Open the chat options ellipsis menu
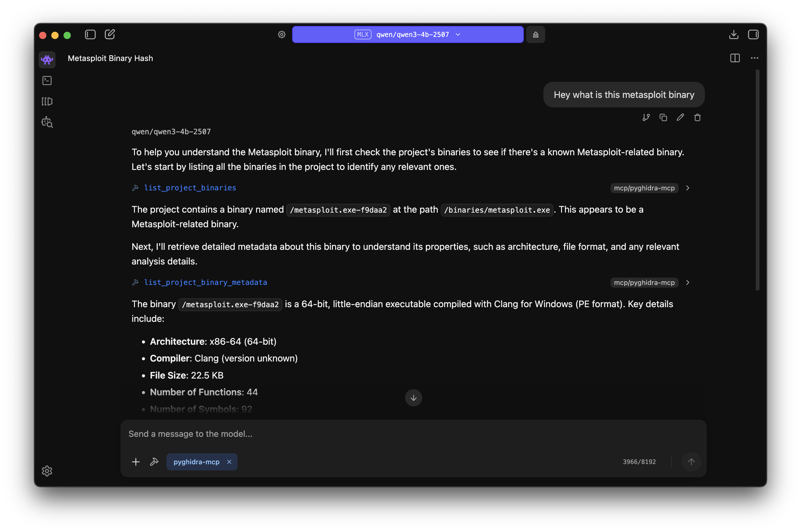Viewport: 801px width, 532px height. point(755,58)
